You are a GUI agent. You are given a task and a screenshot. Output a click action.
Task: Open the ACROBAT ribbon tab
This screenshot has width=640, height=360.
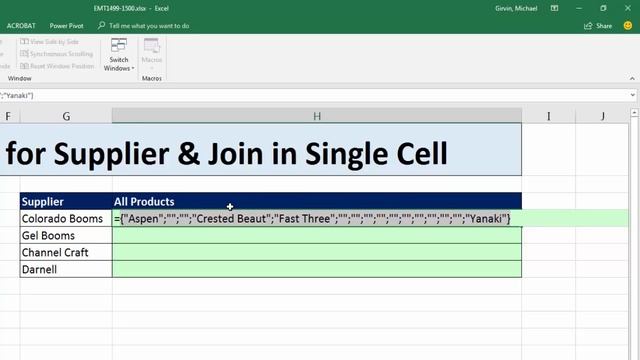click(21, 26)
